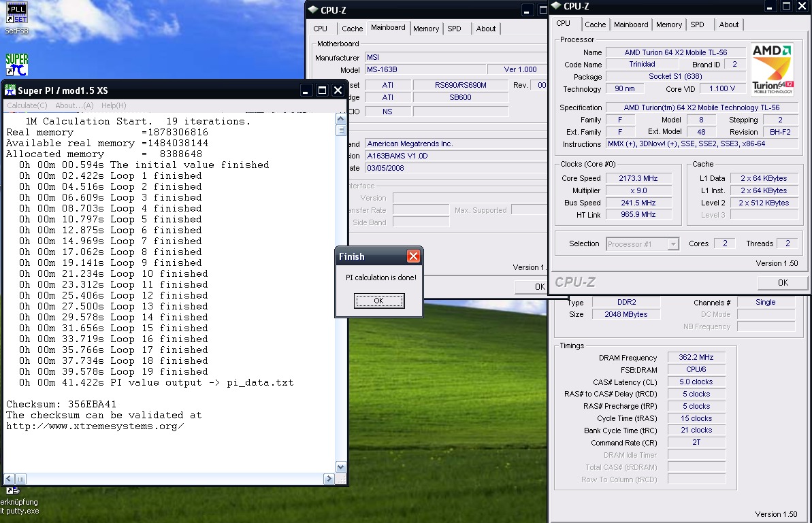Switch to the Cache tab in front CPU-Z window
812x523 pixels.
(x=595, y=24)
